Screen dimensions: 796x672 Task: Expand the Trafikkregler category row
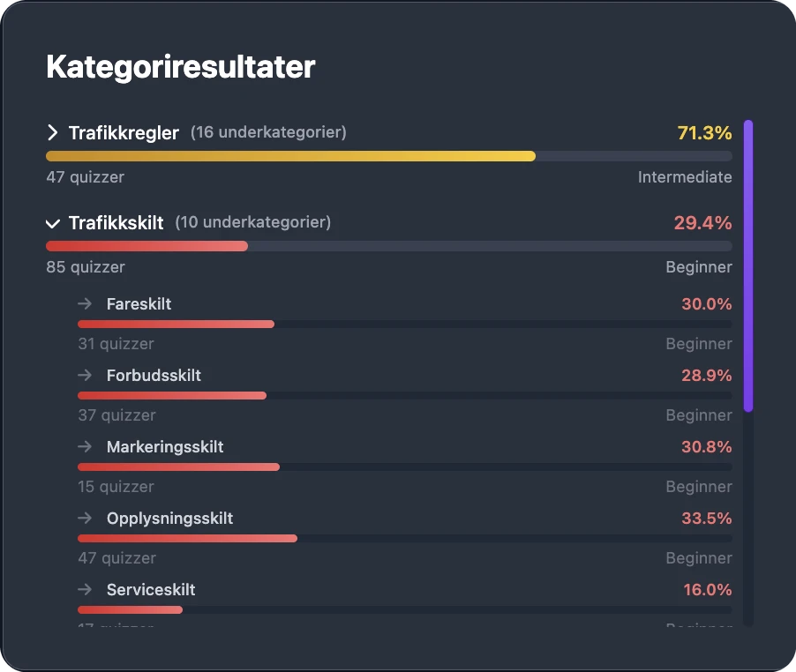coord(124,132)
